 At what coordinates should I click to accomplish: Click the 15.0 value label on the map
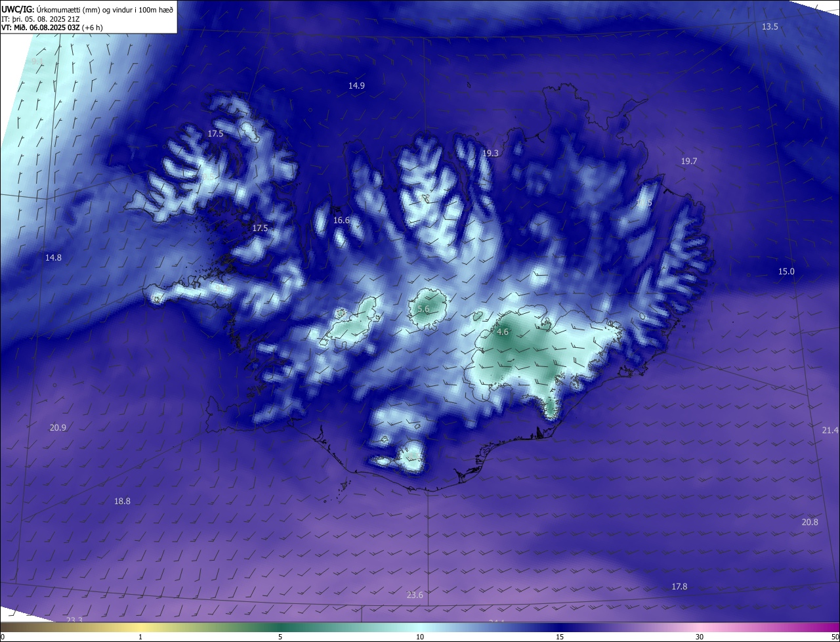[x=786, y=272]
